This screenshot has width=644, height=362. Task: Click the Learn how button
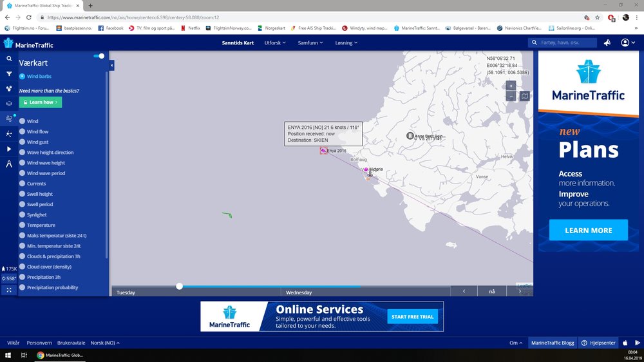40,102
